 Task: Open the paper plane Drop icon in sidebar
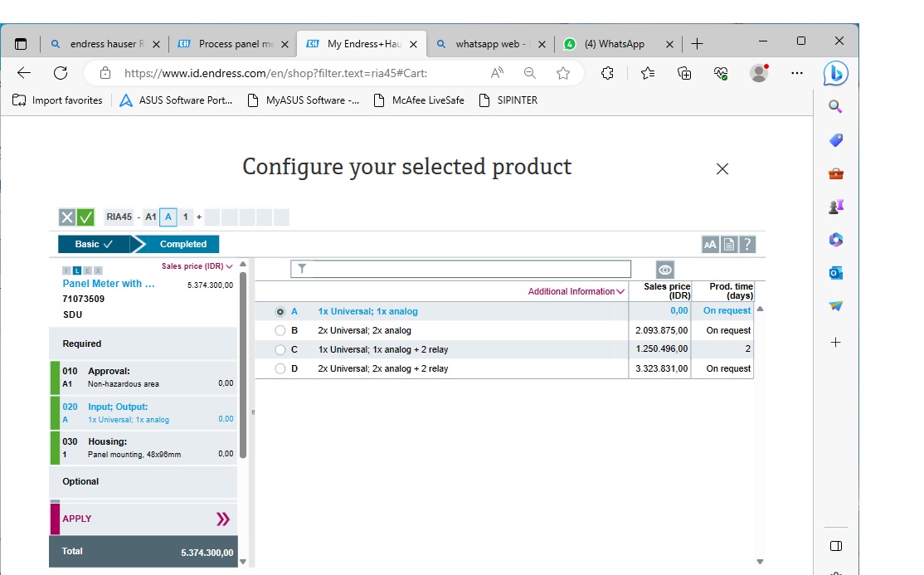[x=835, y=306]
